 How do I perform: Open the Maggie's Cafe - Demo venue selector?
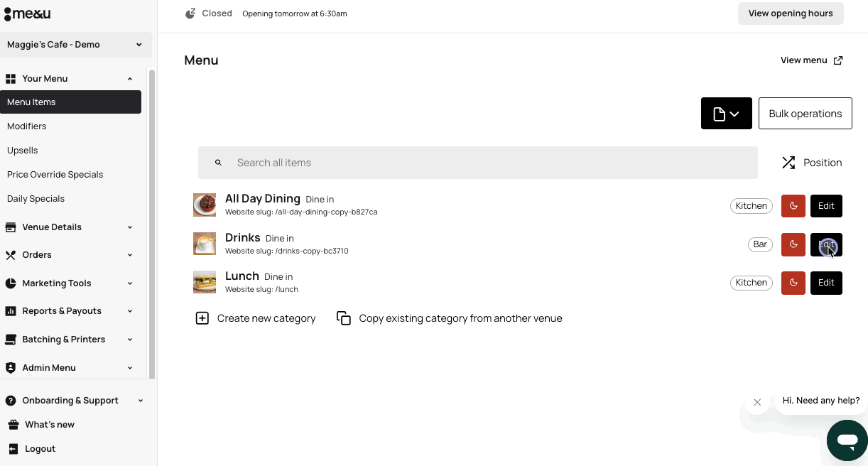(x=75, y=45)
